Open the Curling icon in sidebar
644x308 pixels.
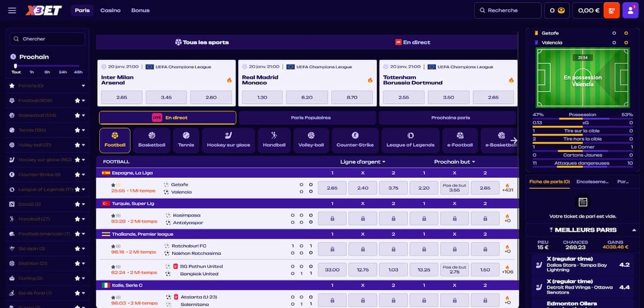click(x=12, y=278)
